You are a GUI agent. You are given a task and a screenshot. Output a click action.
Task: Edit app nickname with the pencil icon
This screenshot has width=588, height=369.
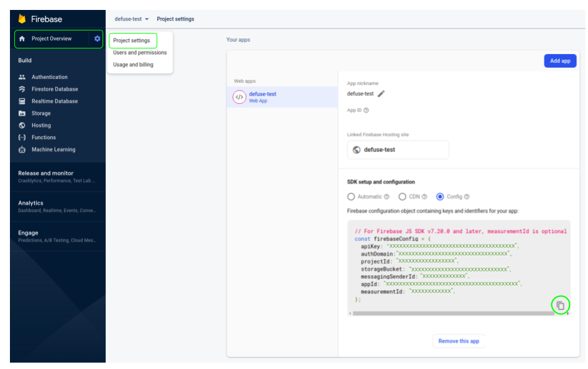click(x=381, y=94)
